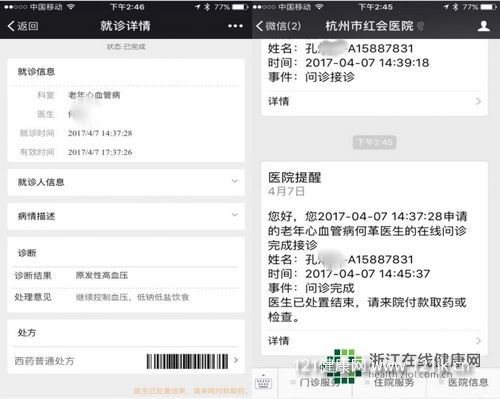The image size is (500, 399).
Task: Open the account profile person icon
Action: (483, 26)
